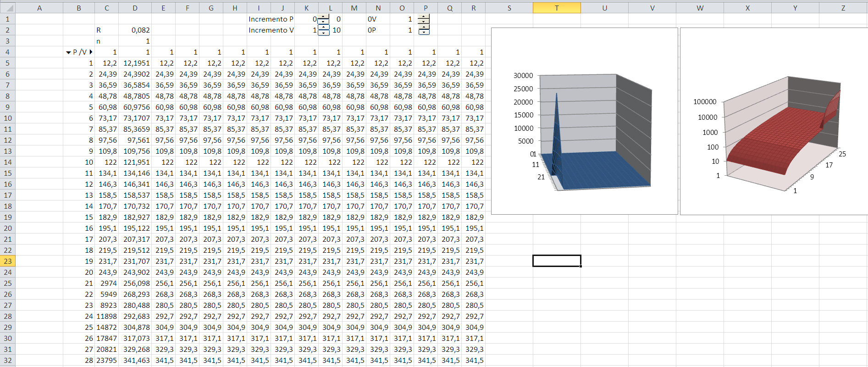Select the blue 3D surface chart
868x367 pixels.
[584, 121]
